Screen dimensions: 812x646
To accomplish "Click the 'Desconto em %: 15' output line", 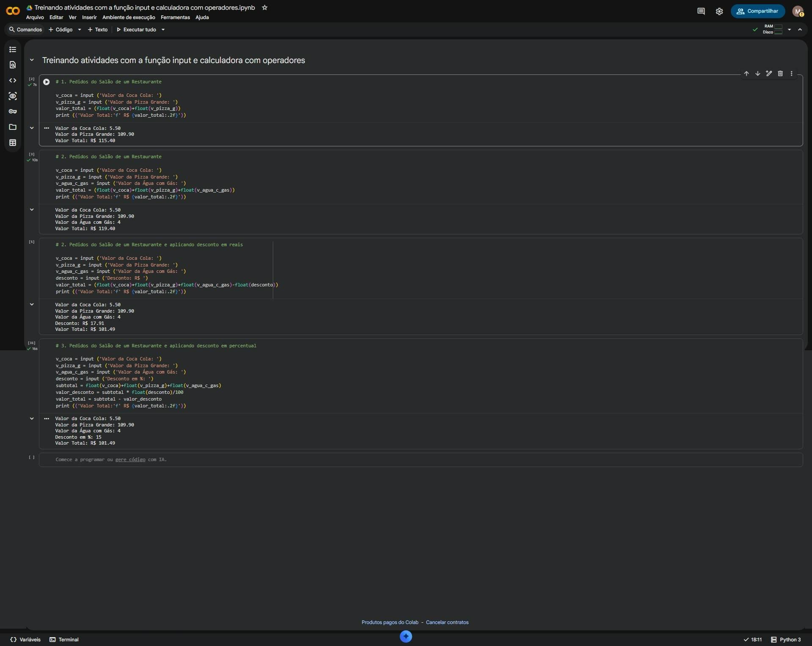I will point(78,437).
